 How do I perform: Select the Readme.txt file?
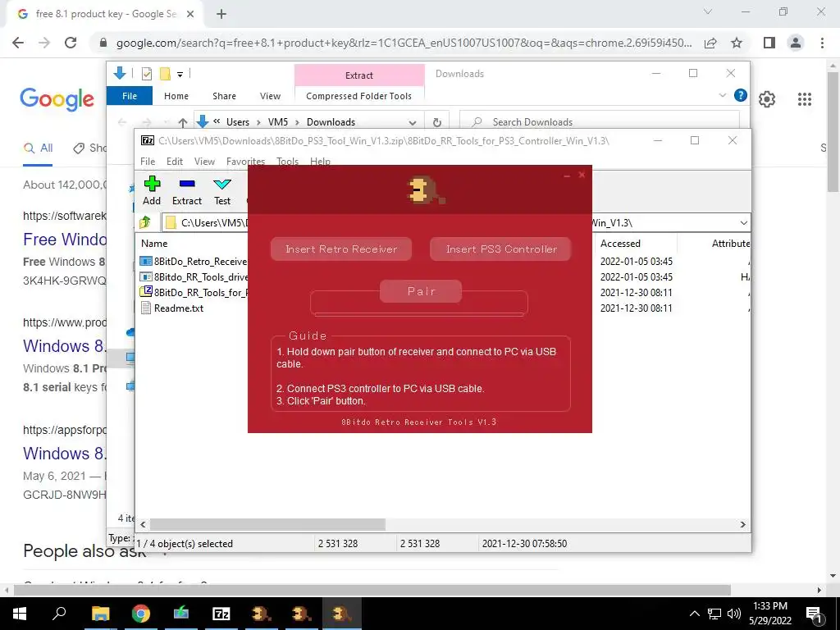point(178,308)
